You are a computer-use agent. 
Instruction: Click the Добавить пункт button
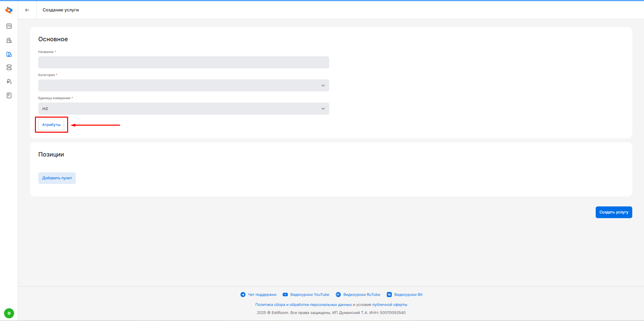[57, 178]
